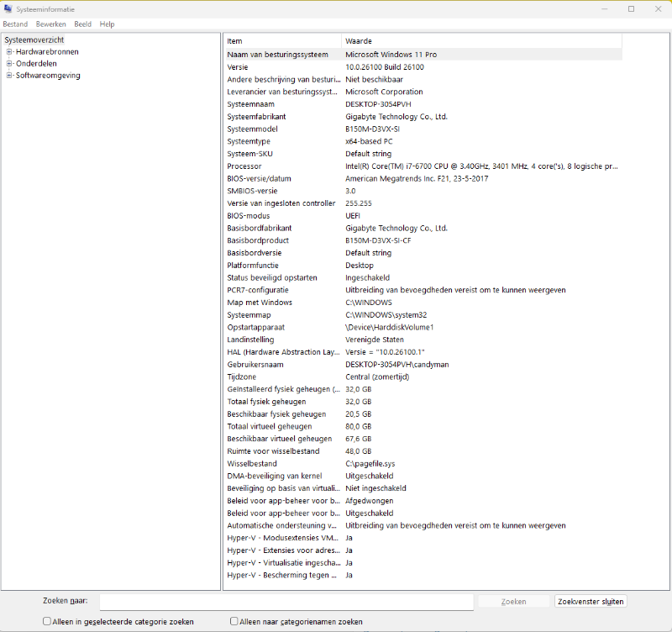Click the Systeeminformatie app icon in title bar
The image size is (672, 632).
click(8, 8)
